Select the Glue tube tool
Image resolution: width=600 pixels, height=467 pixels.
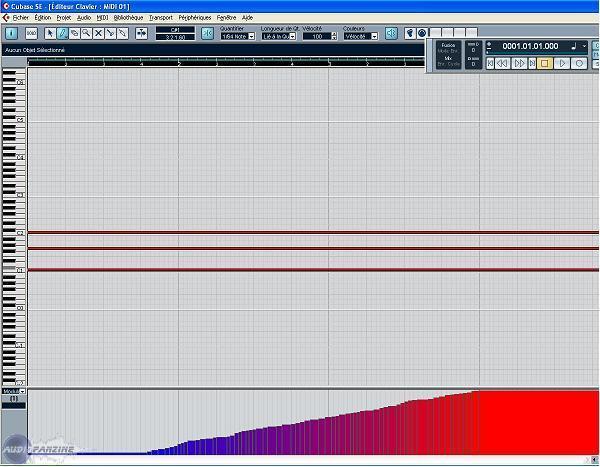(x=122, y=34)
